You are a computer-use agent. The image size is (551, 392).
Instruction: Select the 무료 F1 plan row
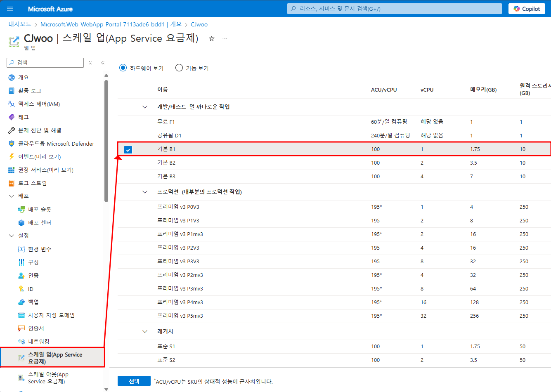334,122
